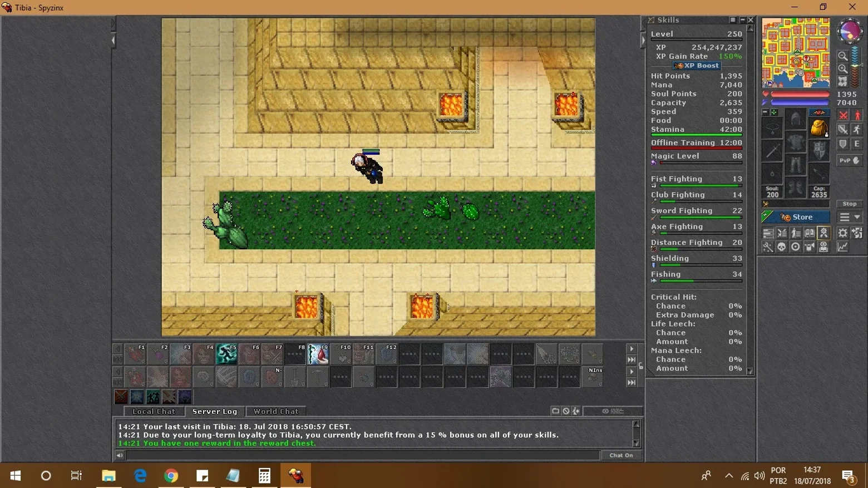This screenshot has width=868, height=488.
Task: Switch to the Server Log tab
Action: (215, 411)
